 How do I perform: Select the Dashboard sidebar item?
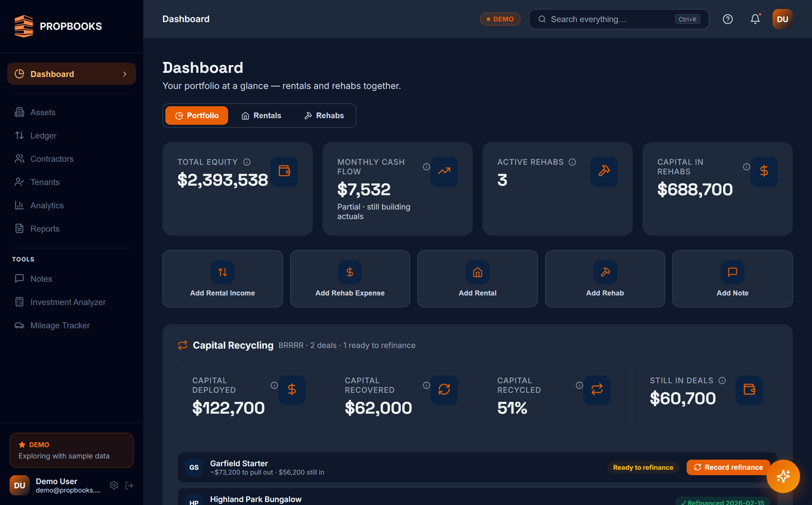tap(71, 74)
